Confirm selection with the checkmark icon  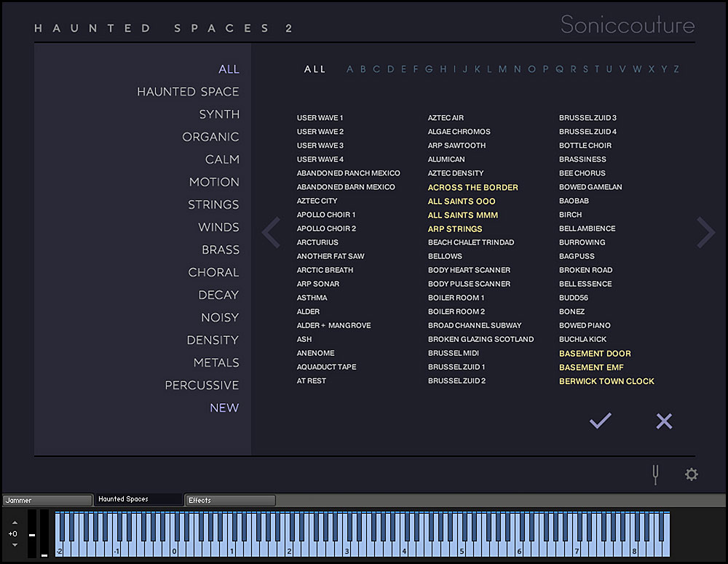point(601,421)
